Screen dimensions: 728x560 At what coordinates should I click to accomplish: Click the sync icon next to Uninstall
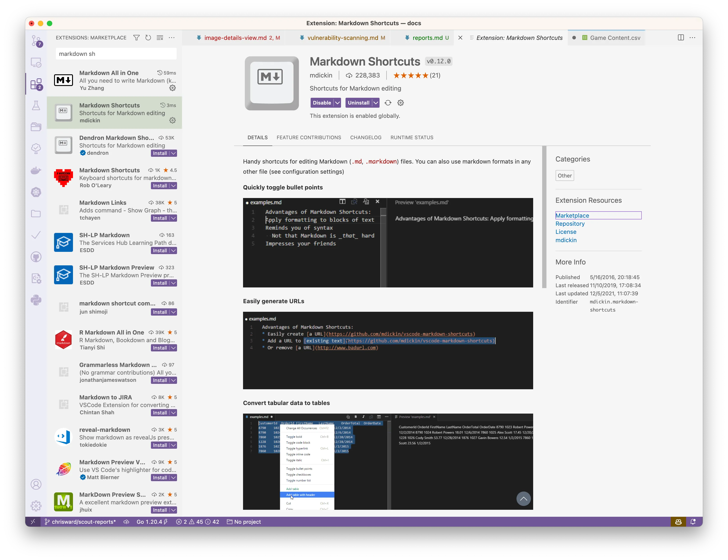(x=388, y=103)
